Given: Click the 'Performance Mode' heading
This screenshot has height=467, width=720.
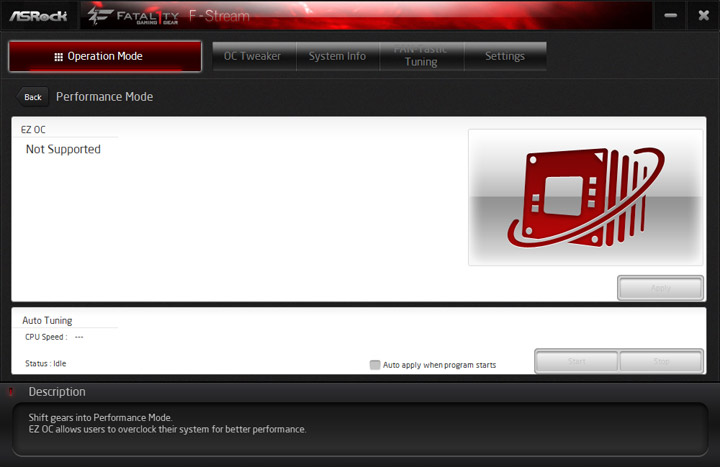Looking at the screenshot, I should 104,97.
